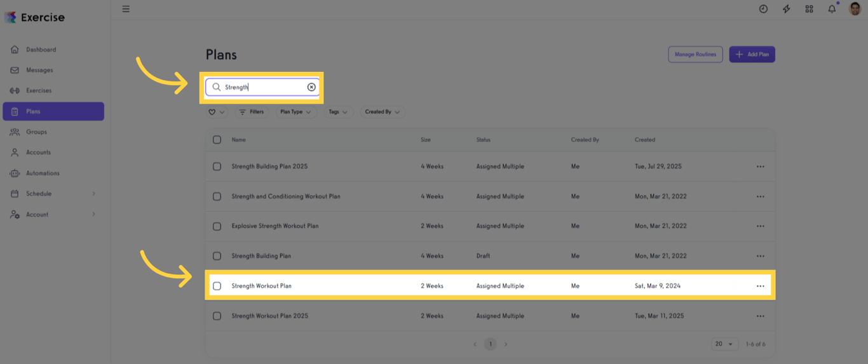Click the Tue, Mar 11, 2025 date

click(x=660, y=316)
